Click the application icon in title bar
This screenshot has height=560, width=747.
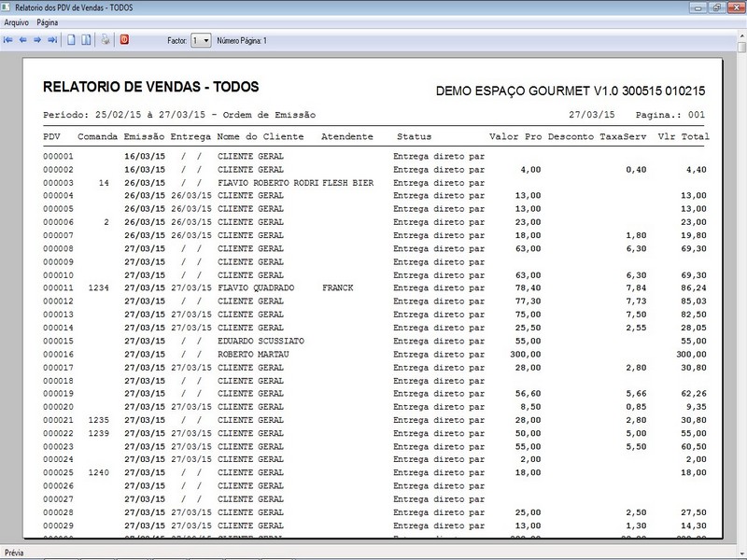[8, 7]
